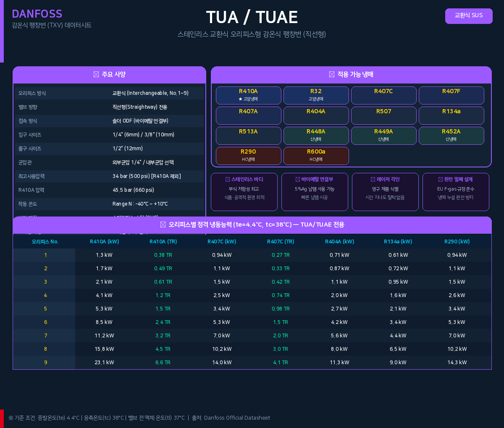504x428 pixels.
Task: Click the 오리피스 No. column header
Action: coord(45,242)
